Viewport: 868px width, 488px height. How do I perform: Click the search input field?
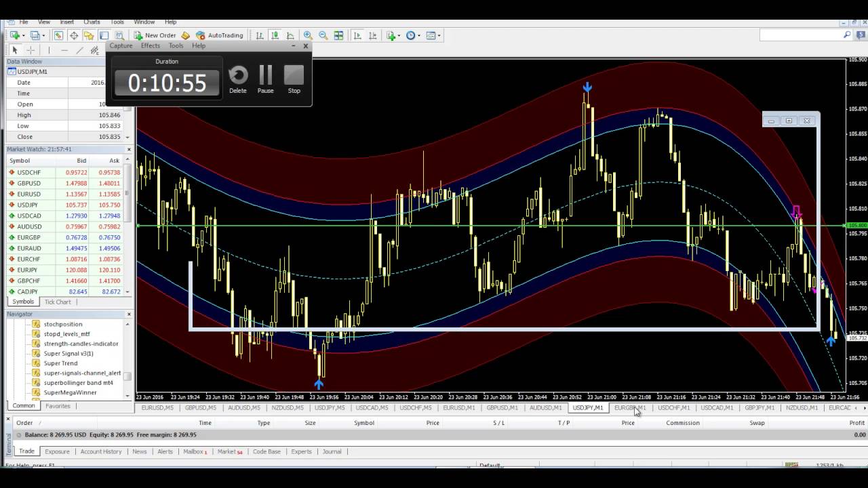tap(801, 35)
